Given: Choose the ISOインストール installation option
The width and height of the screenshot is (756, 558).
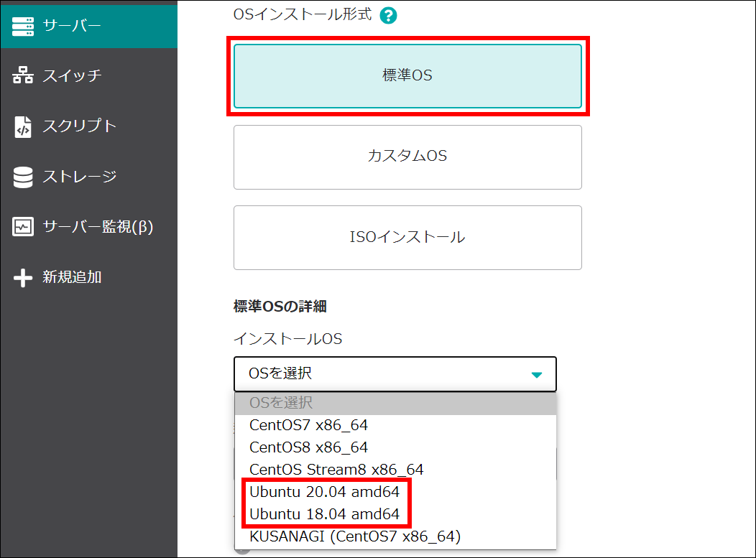Looking at the screenshot, I should click(407, 238).
